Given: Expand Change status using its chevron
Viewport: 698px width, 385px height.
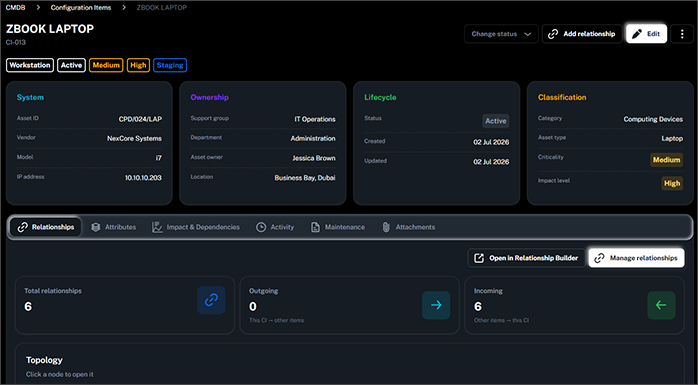Looking at the screenshot, I should tap(528, 34).
